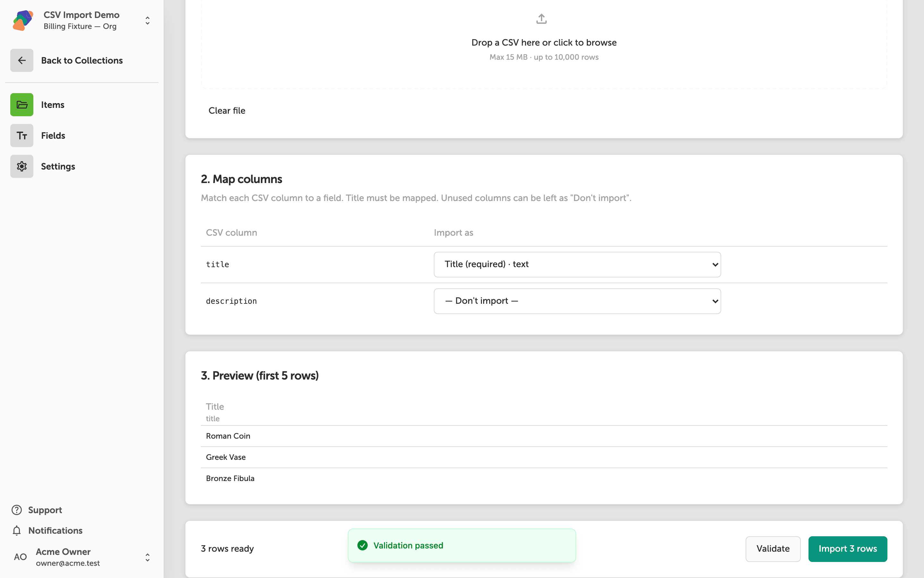Click the back arrow icon
Screen dimensions: 924x578
point(22,60)
